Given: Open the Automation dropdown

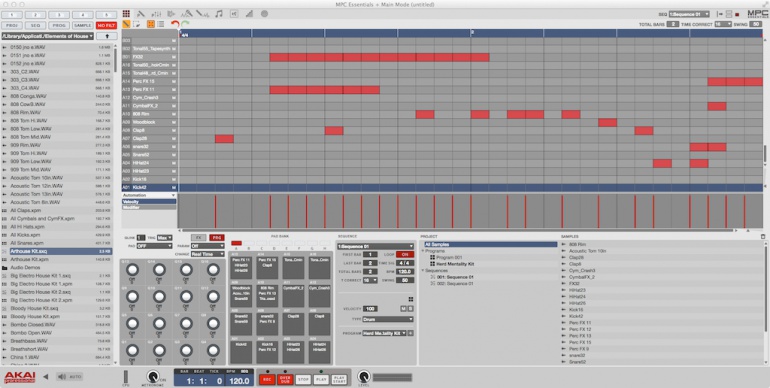Looking at the screenshot, I should click(x=149, y=195).
